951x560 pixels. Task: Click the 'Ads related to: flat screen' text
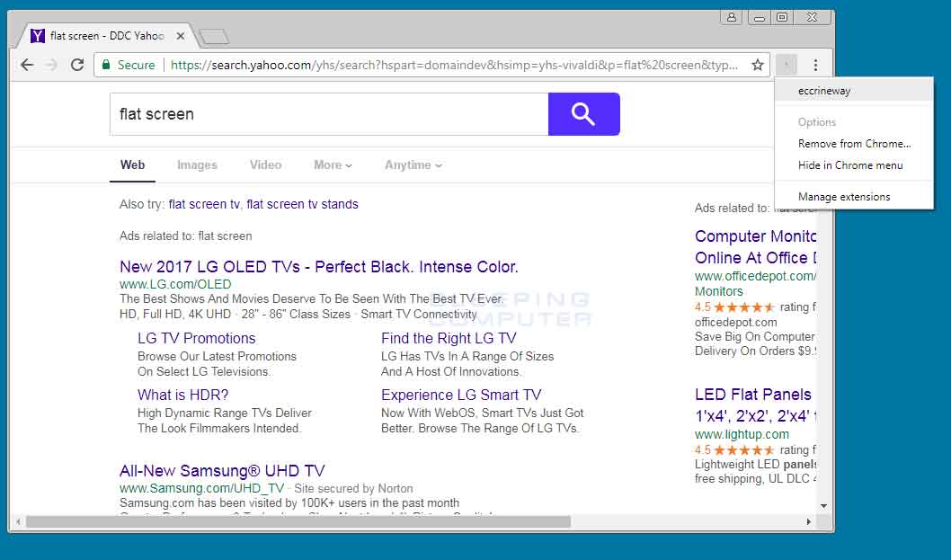click(185, 236)
